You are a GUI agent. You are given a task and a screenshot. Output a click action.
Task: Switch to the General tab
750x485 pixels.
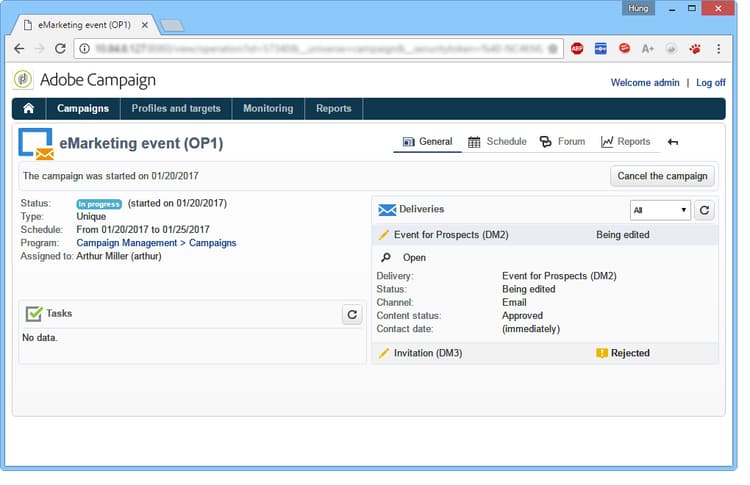click(x=427, y=142)
